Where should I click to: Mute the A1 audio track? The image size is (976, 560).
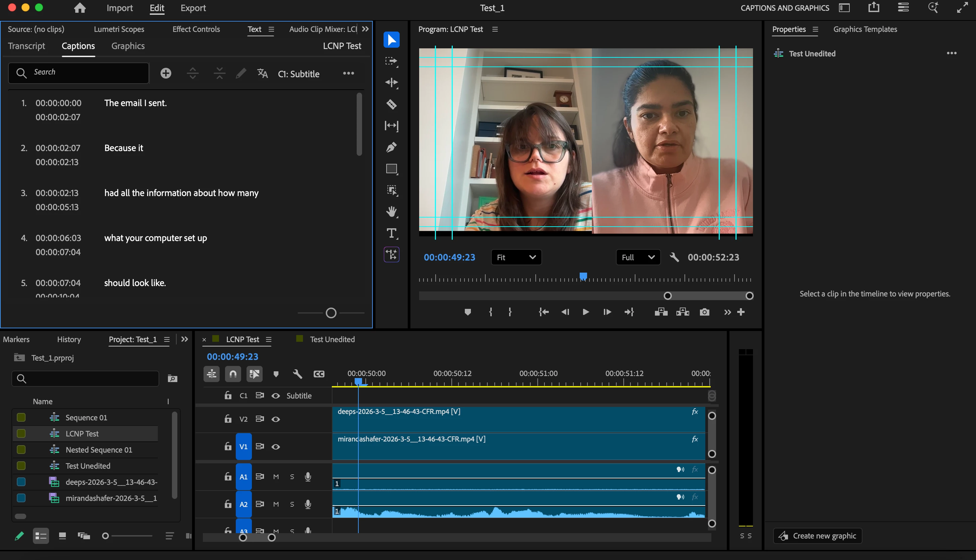276,476
